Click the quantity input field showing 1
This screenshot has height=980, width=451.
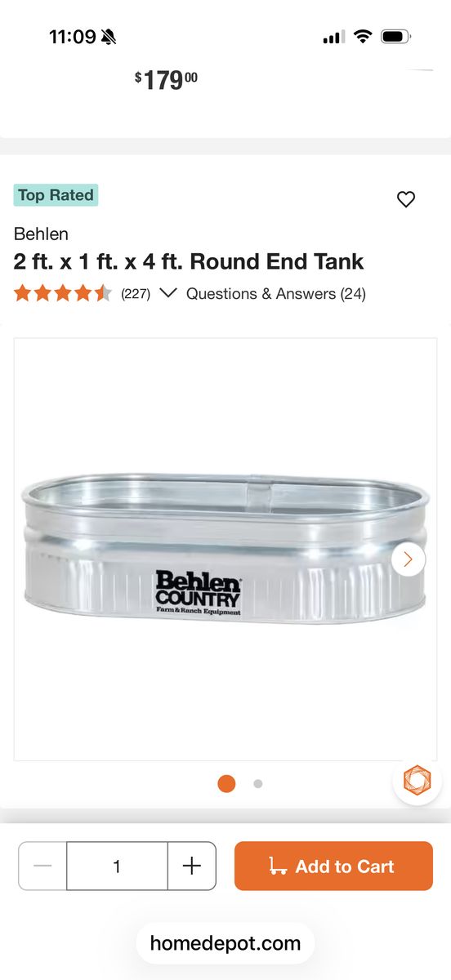(x=117, y=866)
